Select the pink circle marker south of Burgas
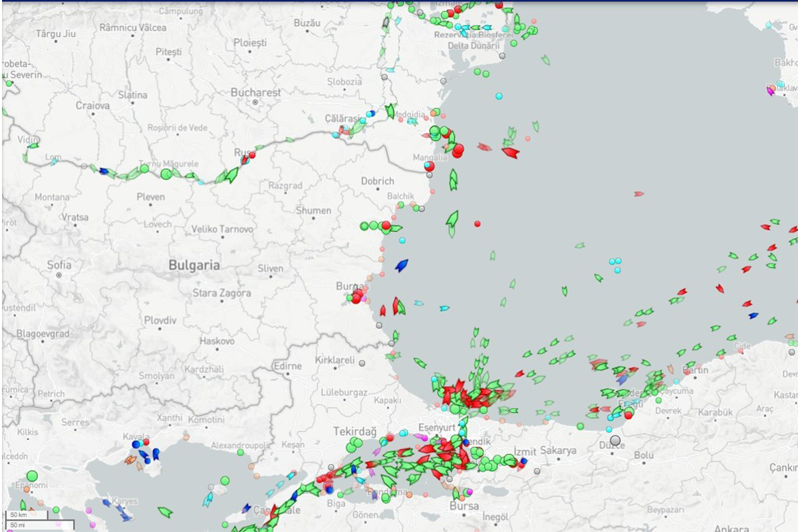The width and height of the screenshot is (798, 532). coord(382,274)
